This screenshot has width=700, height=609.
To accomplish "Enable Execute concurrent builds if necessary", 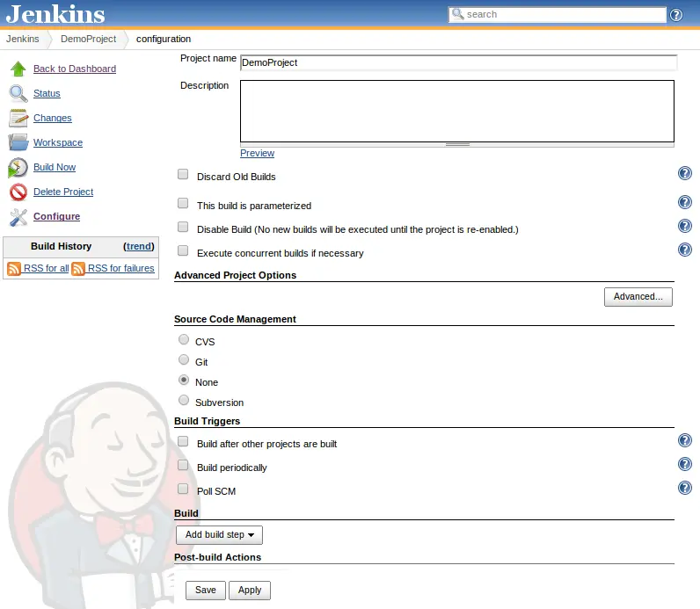I will click(x=183, y=250).
